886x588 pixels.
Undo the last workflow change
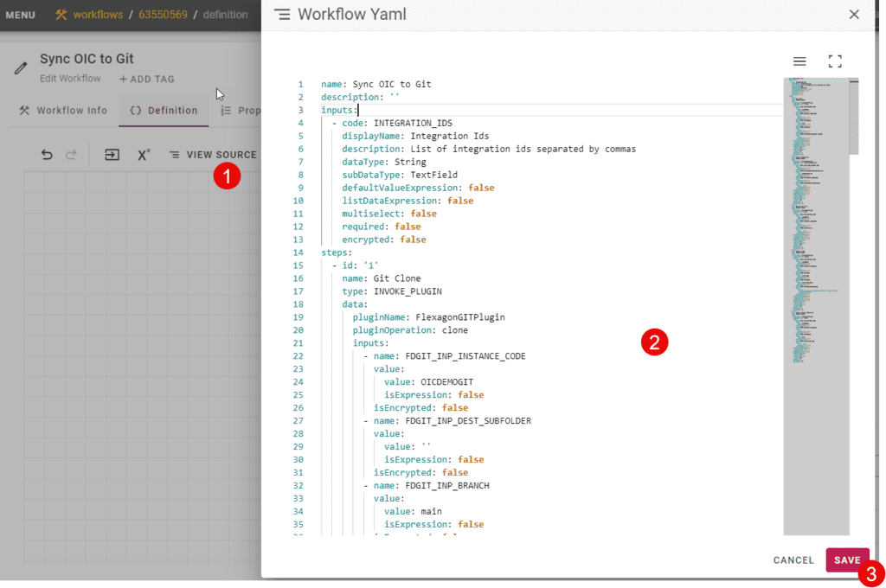click(x=47, y=154)
